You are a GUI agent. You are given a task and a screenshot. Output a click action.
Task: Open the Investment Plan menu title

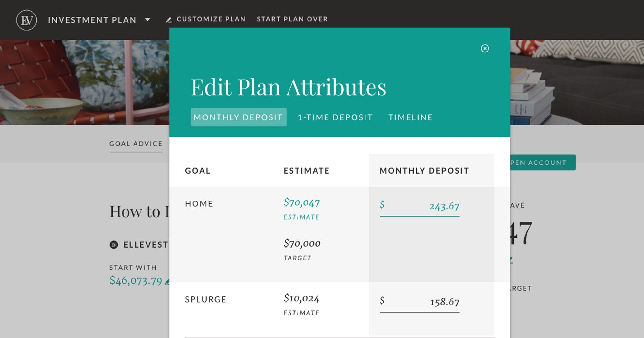coord(92,20)
